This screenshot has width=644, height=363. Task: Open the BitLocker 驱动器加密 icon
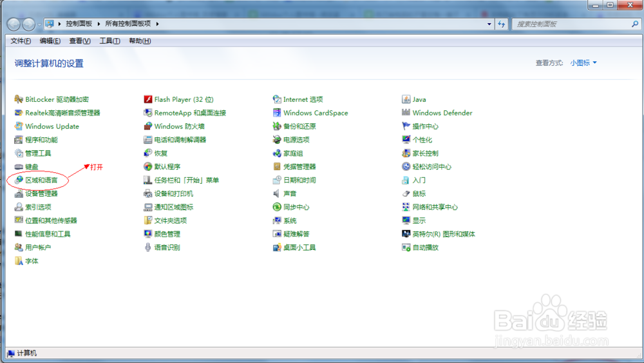19,99
